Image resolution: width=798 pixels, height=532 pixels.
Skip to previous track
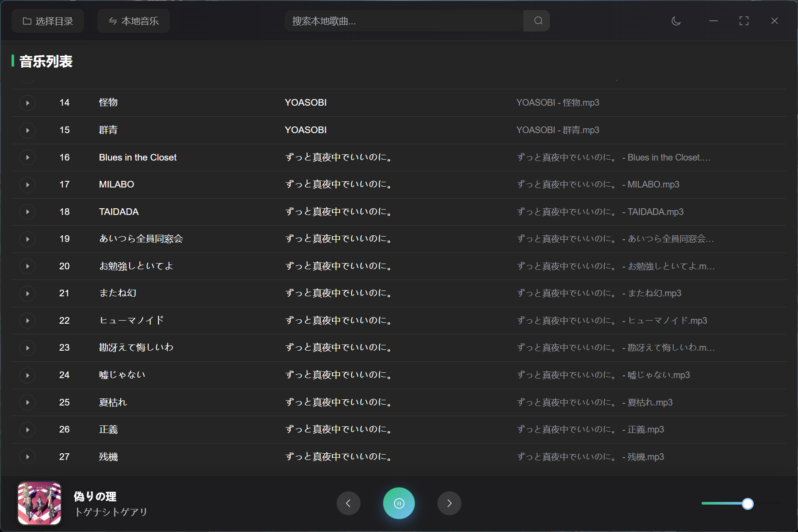tap(349, 503)
